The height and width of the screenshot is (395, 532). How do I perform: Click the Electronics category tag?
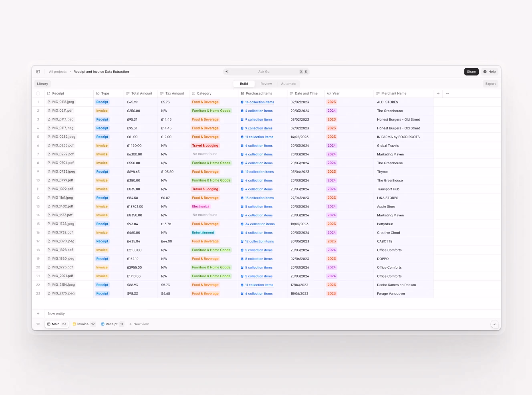pos(201,207)
